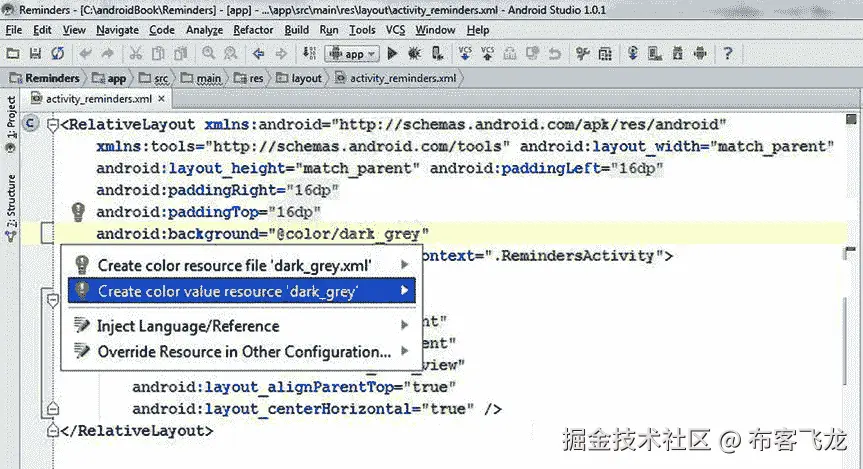
Task: Click Sync Project with Gradle icon
Action: pyautogui.click(x=632, y=53)
